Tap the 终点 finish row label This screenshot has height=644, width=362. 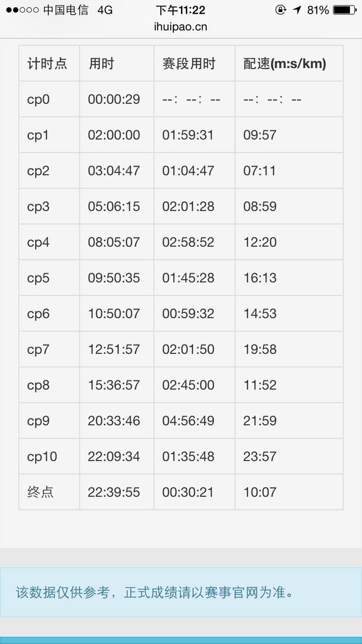(x=41, y=492)
